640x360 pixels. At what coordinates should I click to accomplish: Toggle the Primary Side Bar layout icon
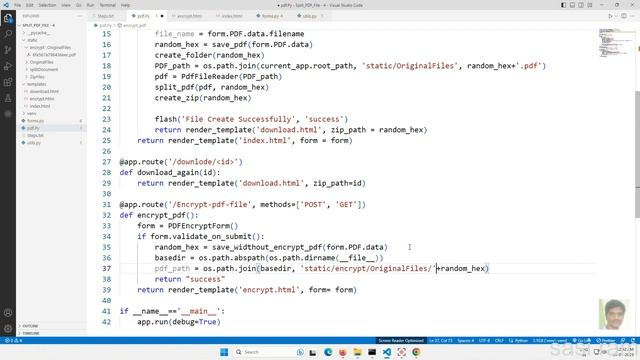(x=563, y=5)
